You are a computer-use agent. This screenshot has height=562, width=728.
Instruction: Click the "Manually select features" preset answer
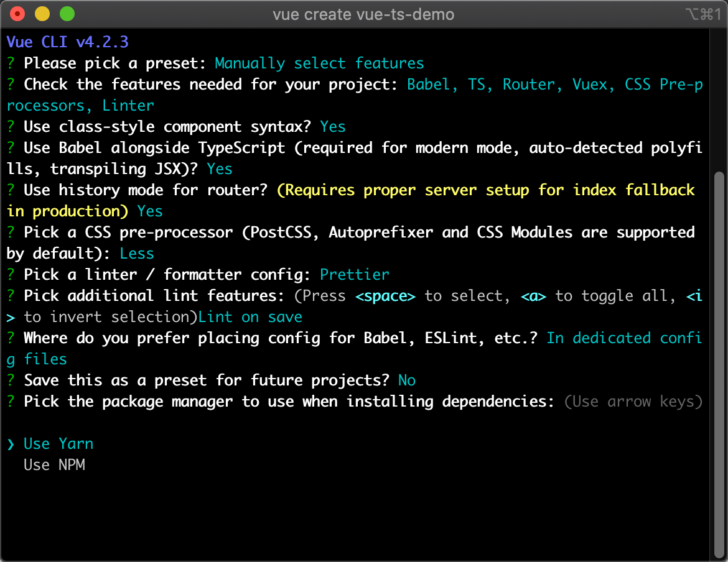(x=319, y=63)
